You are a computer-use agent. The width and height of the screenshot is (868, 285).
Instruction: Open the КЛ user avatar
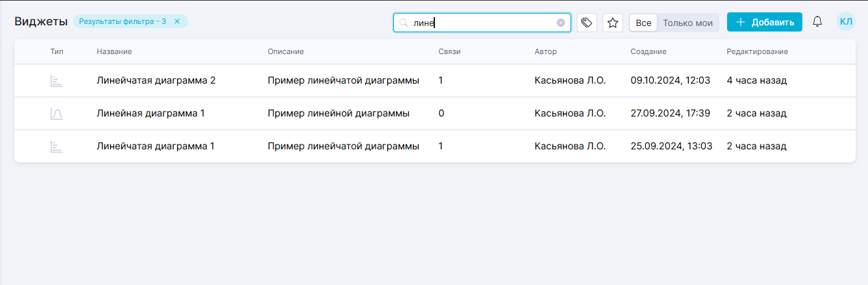[846, 22]
